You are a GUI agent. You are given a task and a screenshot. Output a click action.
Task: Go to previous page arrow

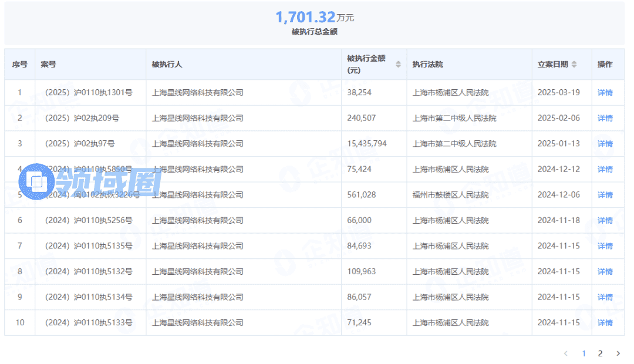[566, 353]
